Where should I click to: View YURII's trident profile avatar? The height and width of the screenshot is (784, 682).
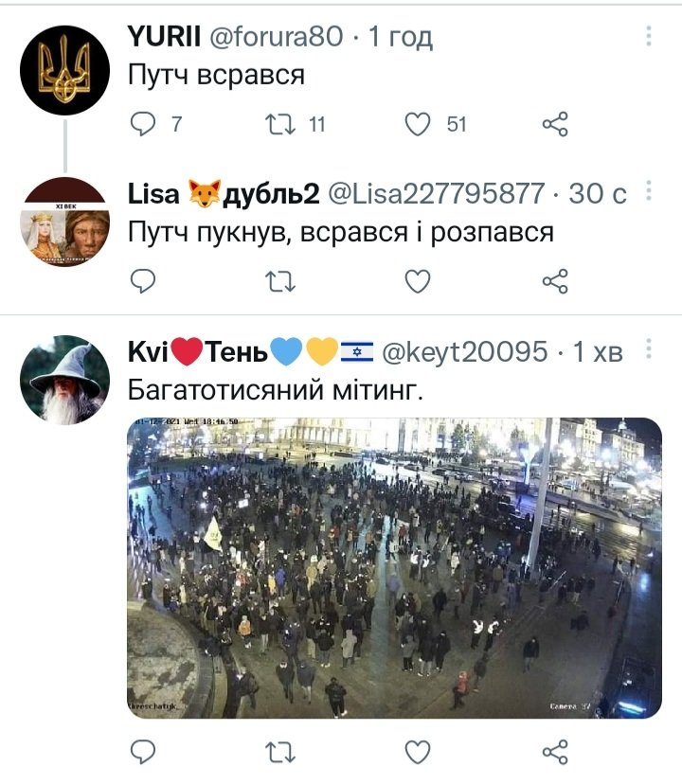click(65, 70)
